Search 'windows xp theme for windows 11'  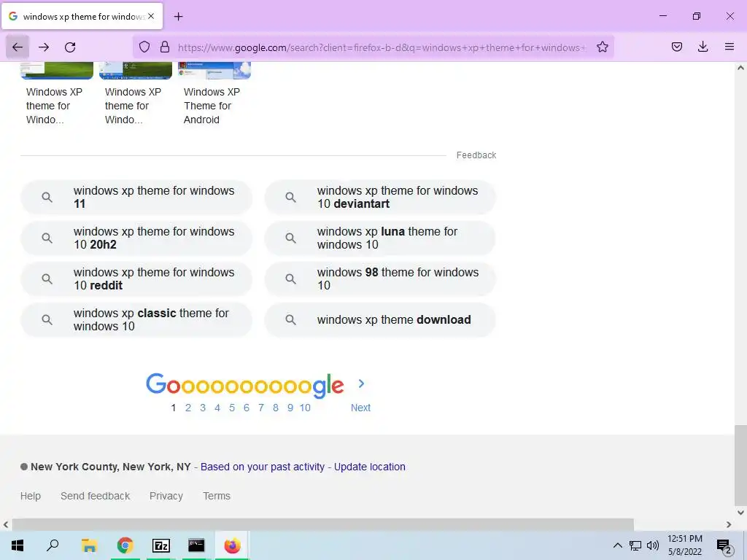(136, 197)
